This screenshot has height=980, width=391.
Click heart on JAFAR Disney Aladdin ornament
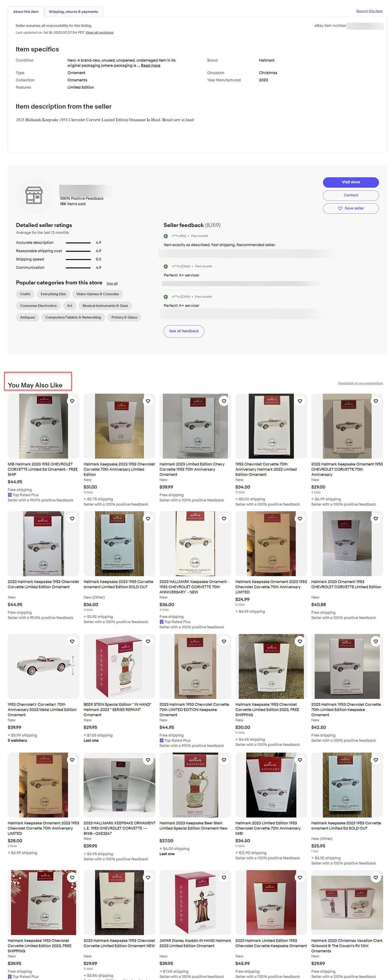[x=224, y=878]
